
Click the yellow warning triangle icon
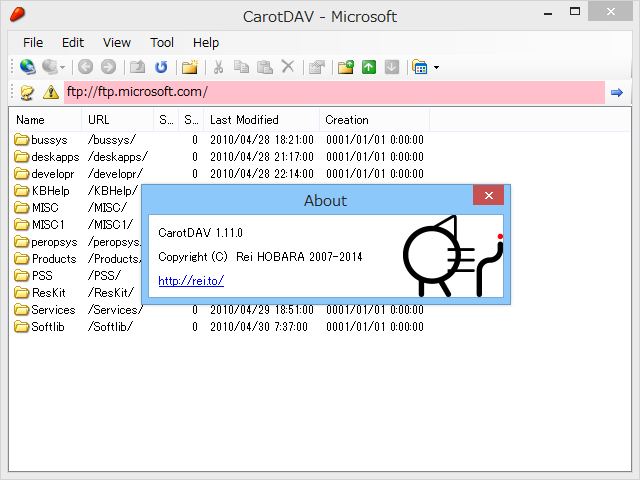pyautogui.click(x=51, y=92)
